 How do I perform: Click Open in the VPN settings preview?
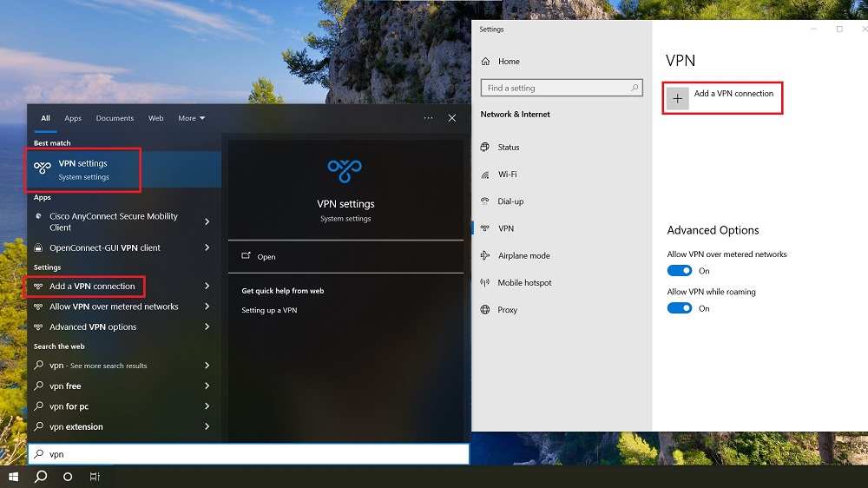pos(266,257)
